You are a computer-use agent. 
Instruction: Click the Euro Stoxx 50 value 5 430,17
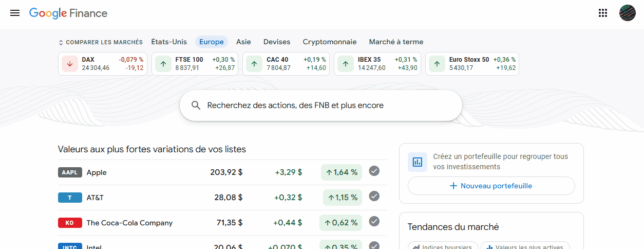point(461,68)
